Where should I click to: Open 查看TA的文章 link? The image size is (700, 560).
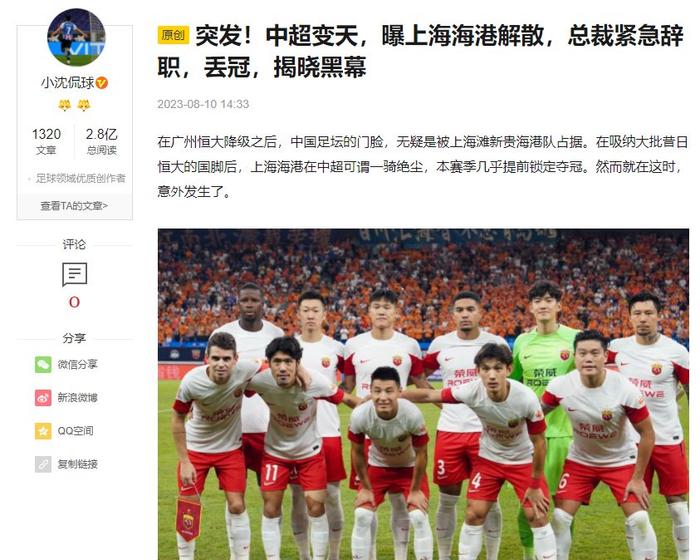click(74, 206)
